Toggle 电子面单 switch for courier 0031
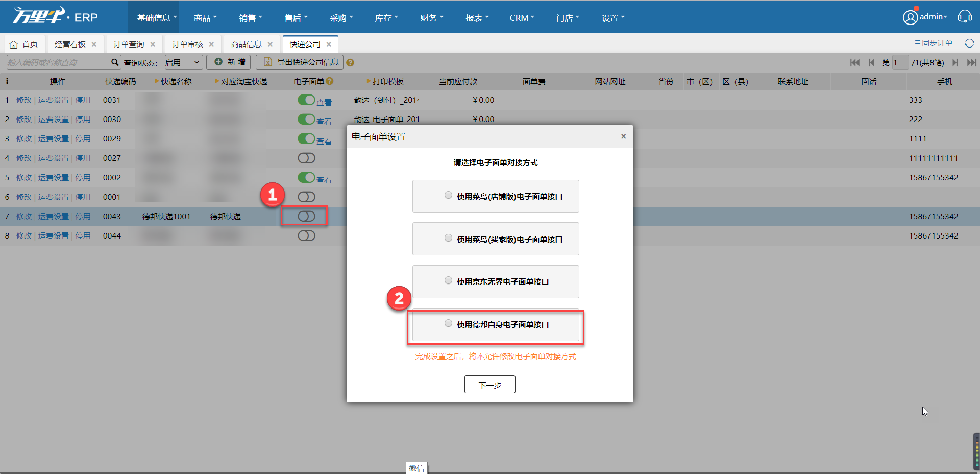 coord(306,100)
